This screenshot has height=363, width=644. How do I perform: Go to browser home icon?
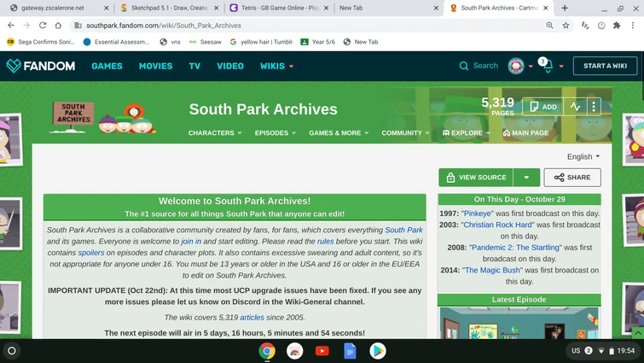click(x=58, y=26)
